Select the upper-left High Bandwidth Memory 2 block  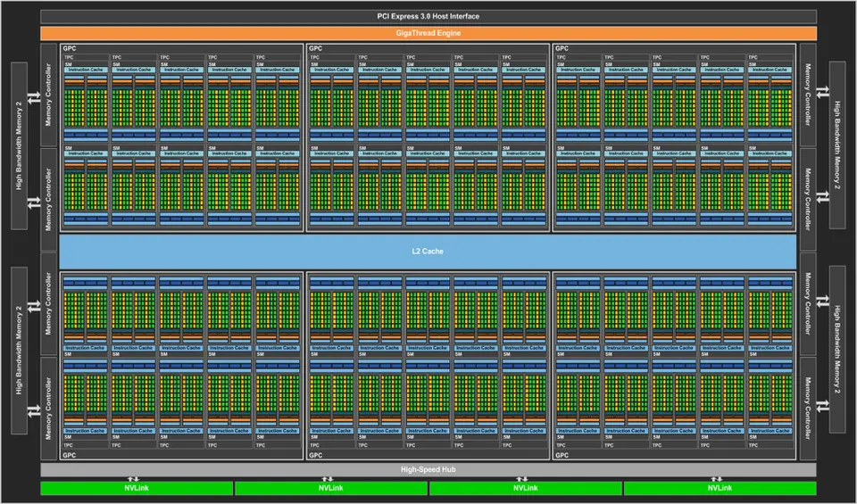tap(20, 147)
